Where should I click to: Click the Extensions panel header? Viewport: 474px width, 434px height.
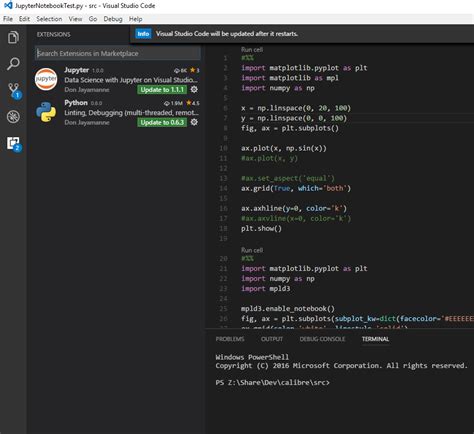(53, 34)
